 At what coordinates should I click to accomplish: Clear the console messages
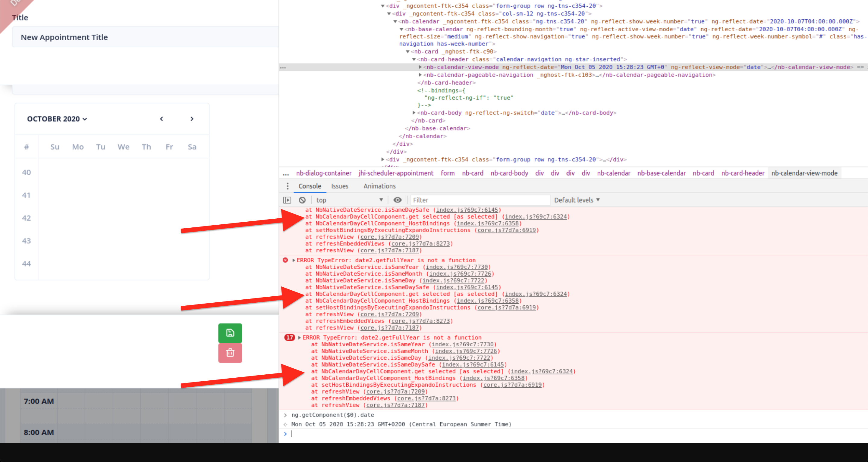(x=302, y=200)
